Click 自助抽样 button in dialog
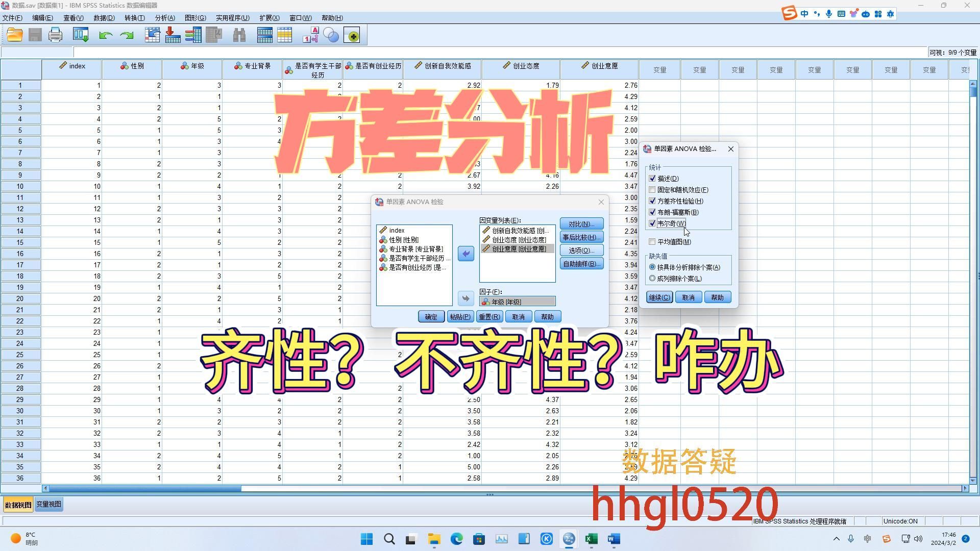980x551 pixels. pyautogui.click(x=581, y=264)
